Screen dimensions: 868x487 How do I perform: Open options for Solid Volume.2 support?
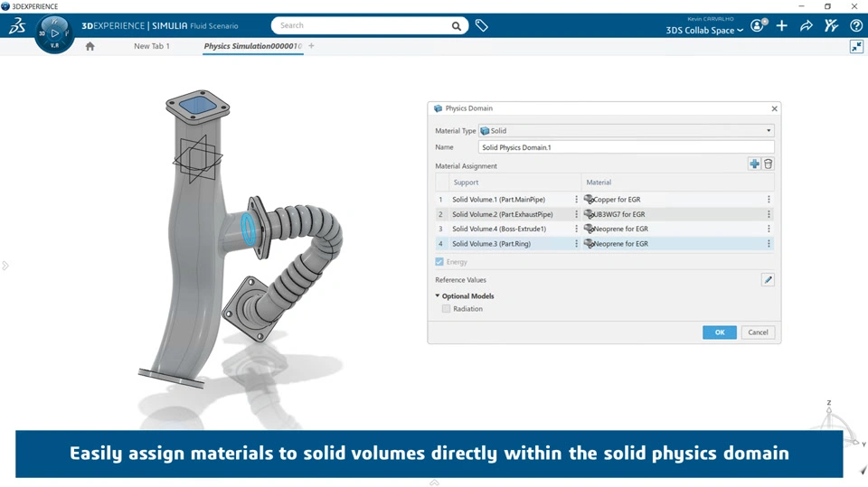click(576, 214)
